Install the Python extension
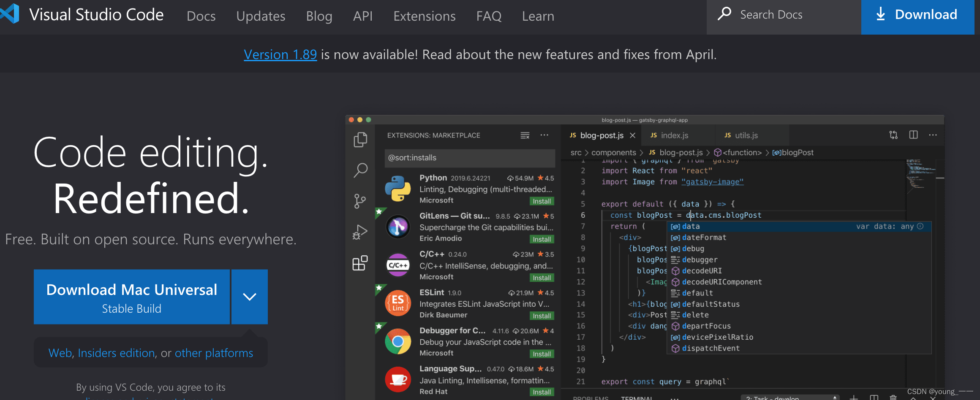This screenshot has height=400, width=980. 542,201
